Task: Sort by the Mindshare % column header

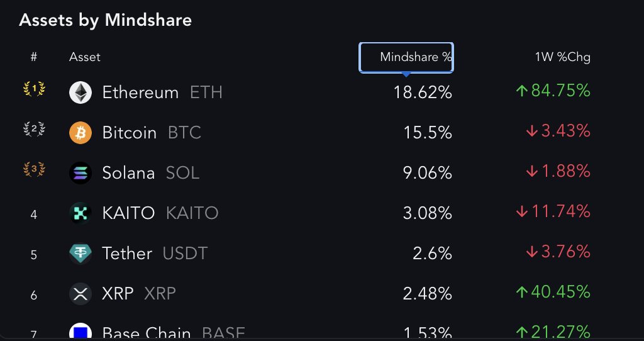Action: 406,57
